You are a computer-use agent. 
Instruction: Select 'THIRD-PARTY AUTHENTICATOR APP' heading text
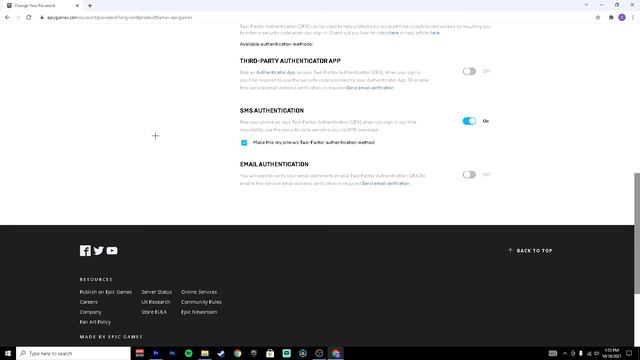click(290, 61)
